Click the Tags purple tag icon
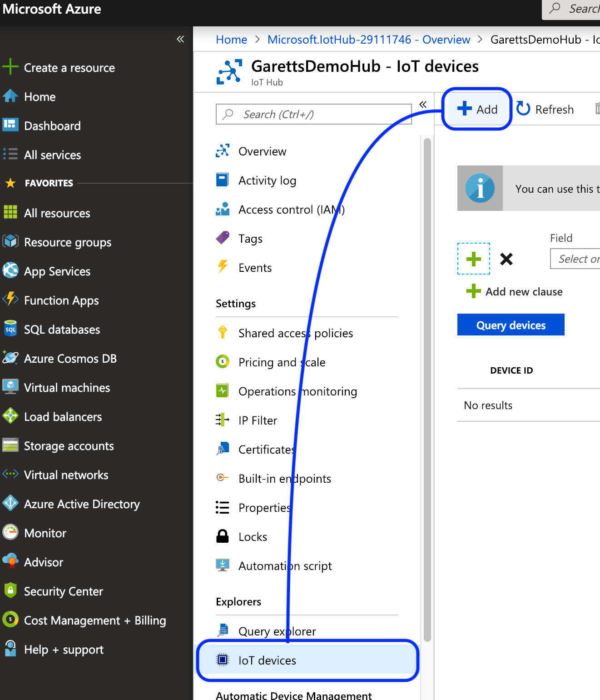600x700 pixels. pos(223,238)
